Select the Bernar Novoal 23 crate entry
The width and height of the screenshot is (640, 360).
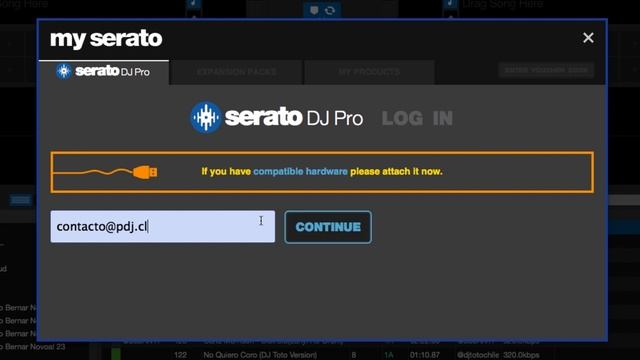(x=33, y=347)
